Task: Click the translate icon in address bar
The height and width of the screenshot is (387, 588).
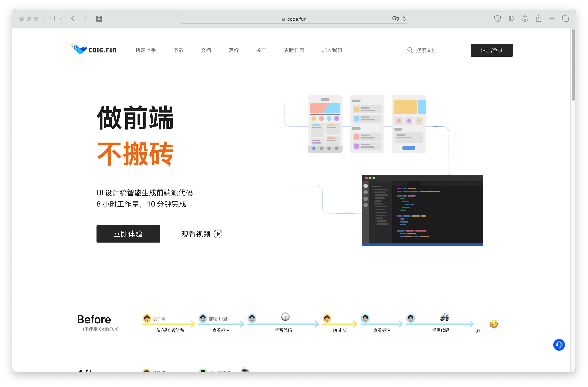Action: 395,19
